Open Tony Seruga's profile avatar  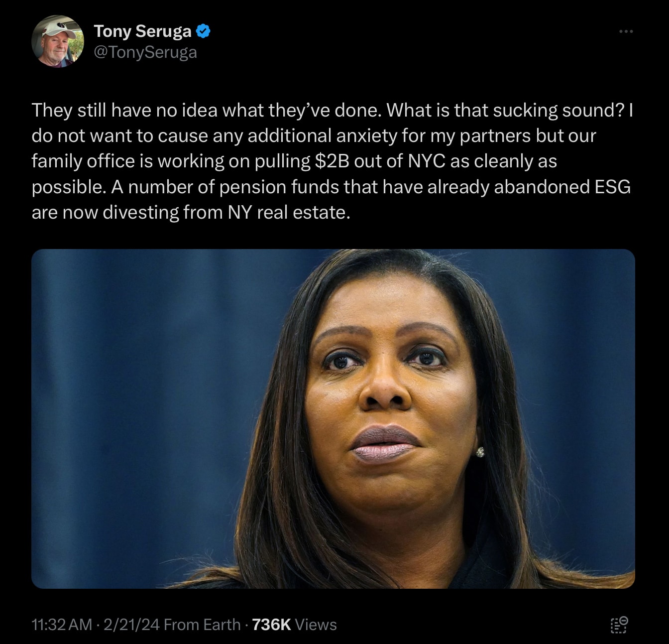[x=58, y=41]
